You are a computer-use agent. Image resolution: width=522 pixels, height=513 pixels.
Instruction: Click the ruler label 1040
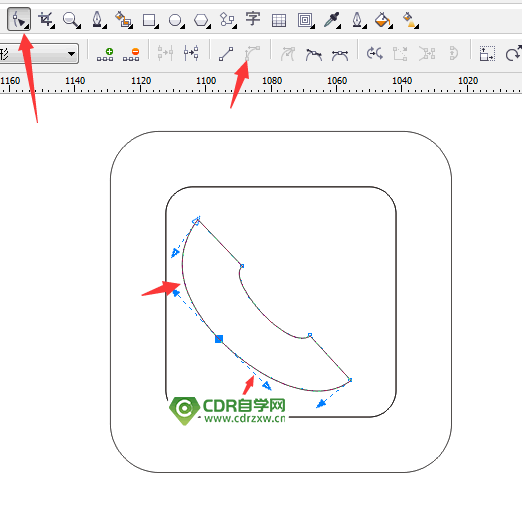402,81
